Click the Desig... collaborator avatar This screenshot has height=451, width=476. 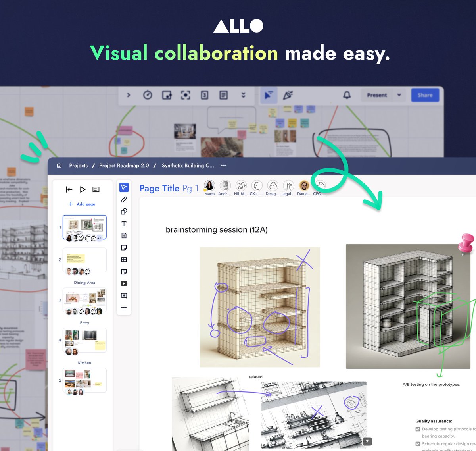click(273, 185)
